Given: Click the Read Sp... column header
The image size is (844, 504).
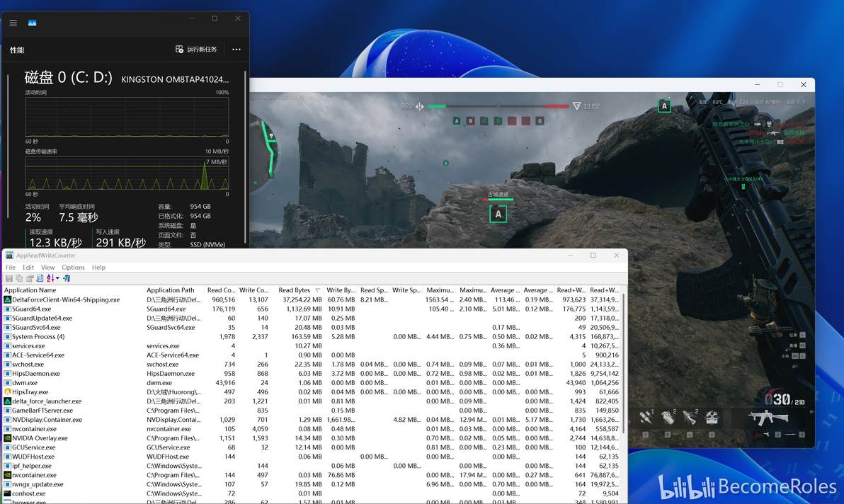Looking at the screenshot, I should (x=374, y=290).
